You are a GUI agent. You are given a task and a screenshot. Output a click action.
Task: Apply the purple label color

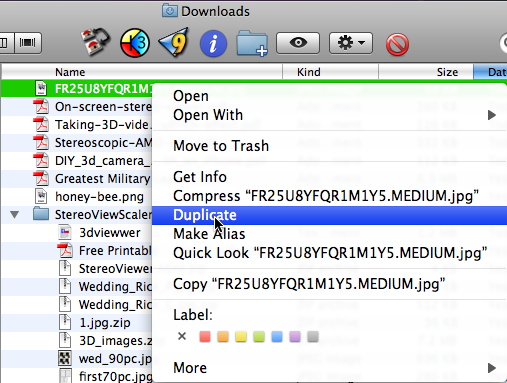point(295,336)
